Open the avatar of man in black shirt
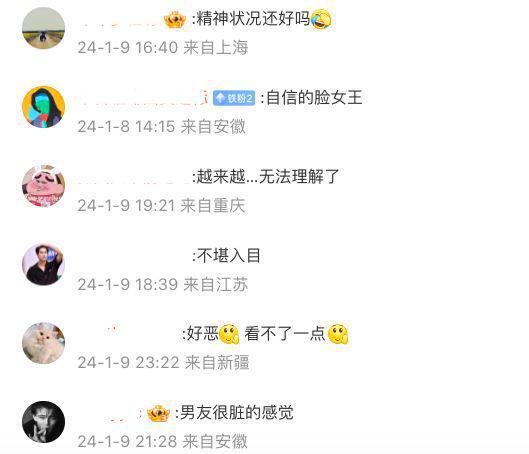The width and height of the screenshot is (529, 454). pos(44,265)
